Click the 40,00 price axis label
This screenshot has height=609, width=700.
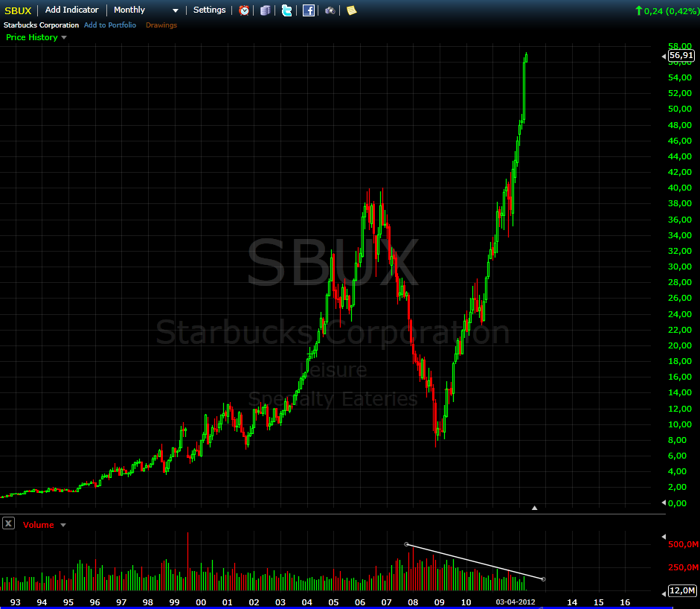(x=680, y=188)
